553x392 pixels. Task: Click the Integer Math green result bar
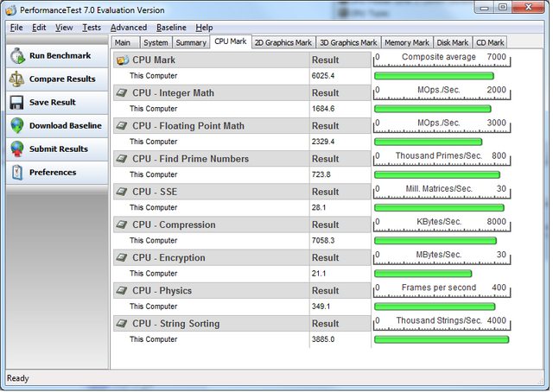[x=432, y=109]
